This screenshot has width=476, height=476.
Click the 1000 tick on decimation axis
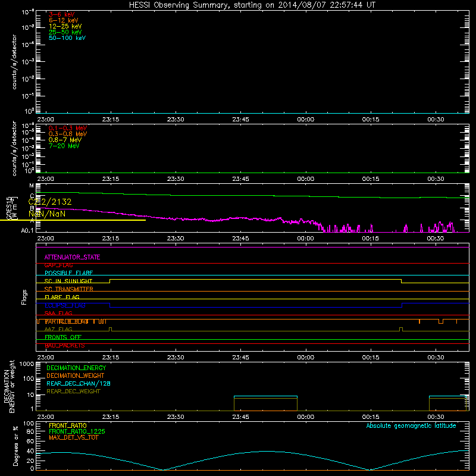tap(27, 364)
